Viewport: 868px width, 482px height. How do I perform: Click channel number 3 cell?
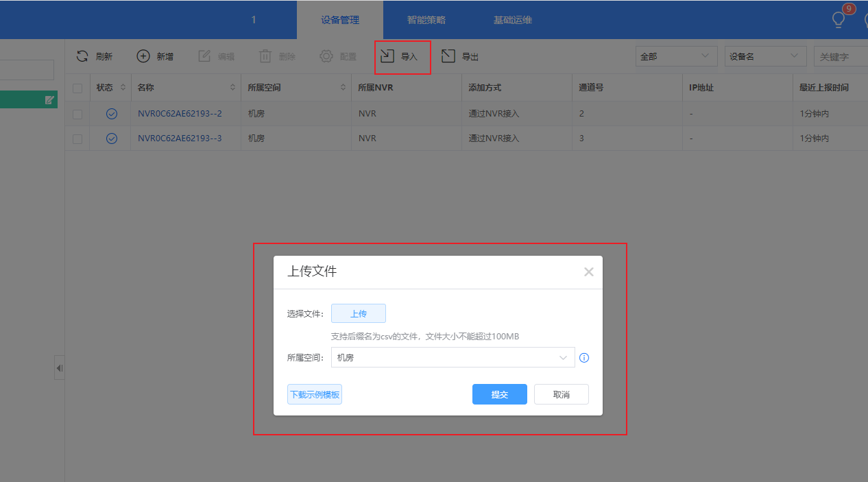581,138
